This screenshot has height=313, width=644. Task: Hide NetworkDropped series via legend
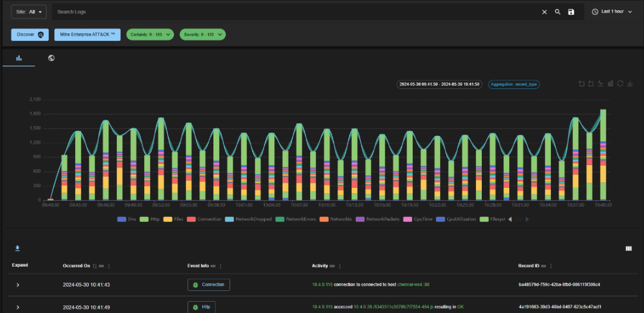click(249, 219)
